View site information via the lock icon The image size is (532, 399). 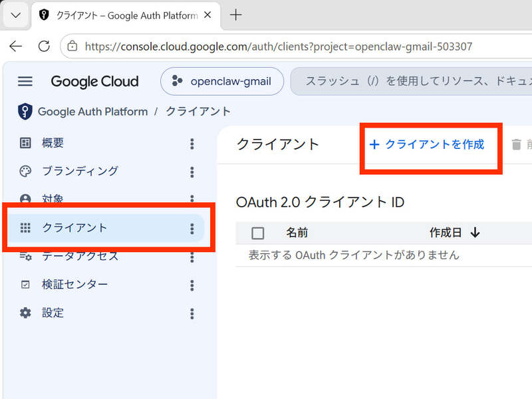(72, 46)
